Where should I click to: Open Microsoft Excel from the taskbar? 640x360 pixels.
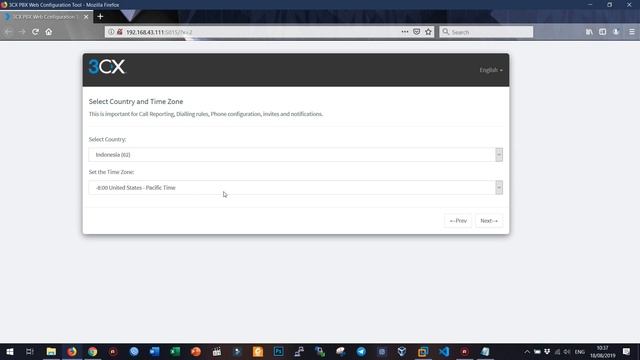tap(175, 351)
